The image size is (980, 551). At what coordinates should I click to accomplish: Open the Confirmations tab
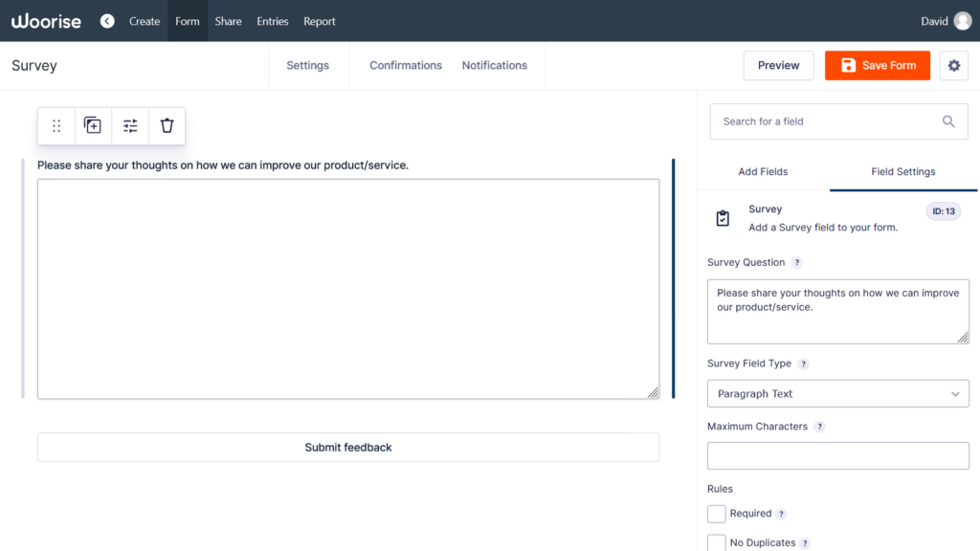(x=406, y=65)
